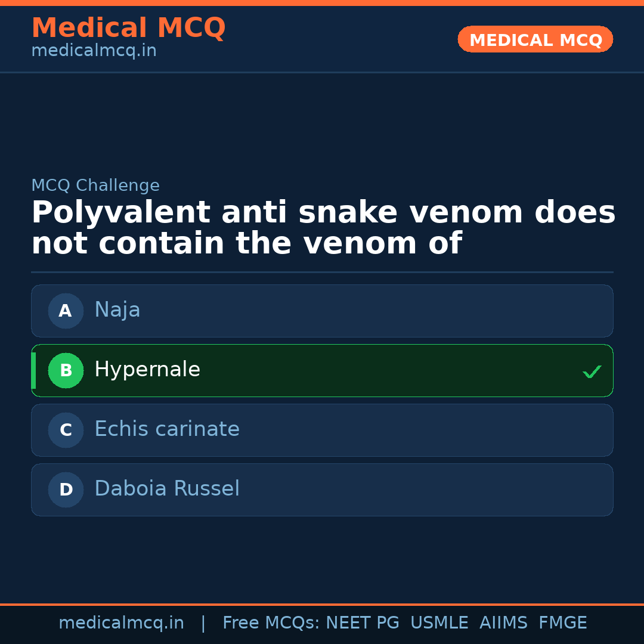Click the MEDICAL MCQ orange badge

tap(535, 39)
